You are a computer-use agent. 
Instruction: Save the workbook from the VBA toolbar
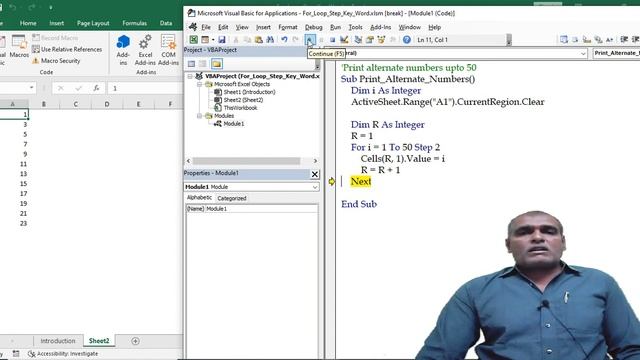click(x=222, y=40)
